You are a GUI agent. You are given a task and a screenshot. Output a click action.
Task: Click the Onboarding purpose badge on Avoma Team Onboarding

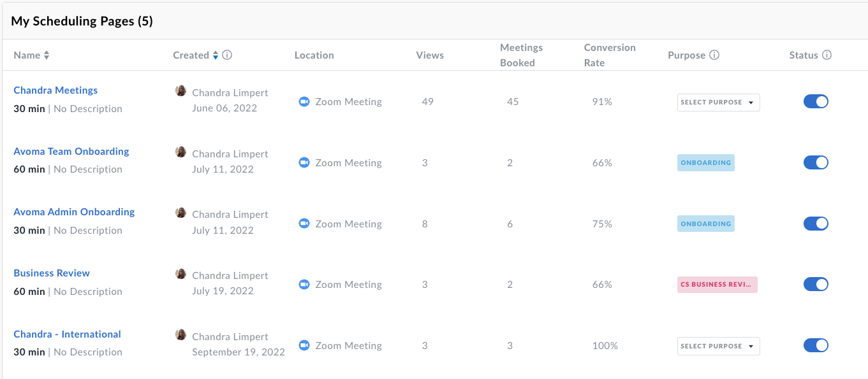tap(705, 162)
